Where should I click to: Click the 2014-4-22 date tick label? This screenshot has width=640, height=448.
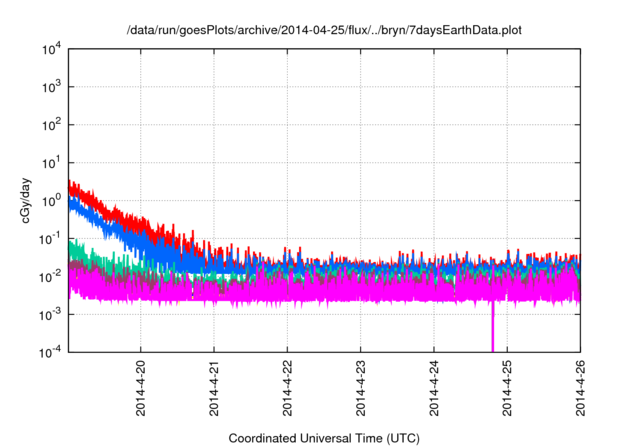tap(287, 388)
